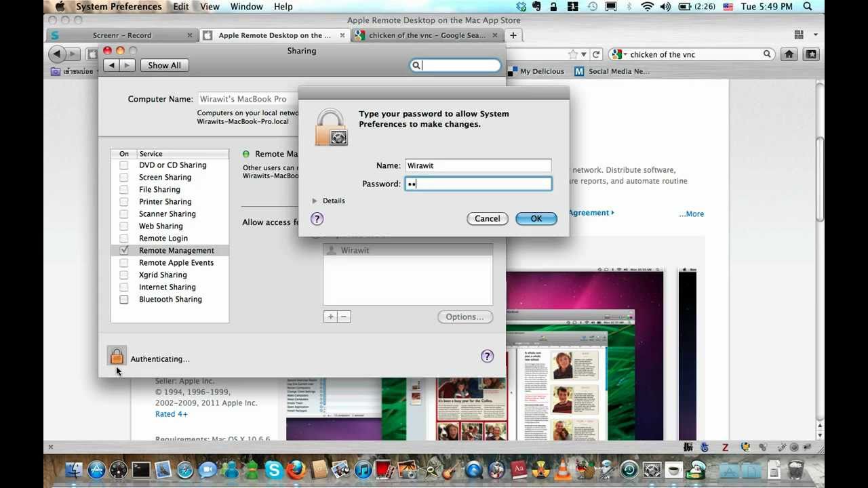Expand the Details disclosure triangle
The height and width of the screenshot is (488, 868).
tap(315, 201)
